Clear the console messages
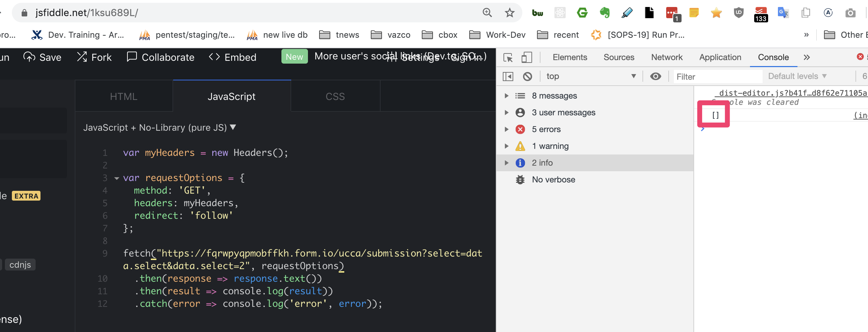The width and height of the screenshot is (868, 332). click(527, 76)
